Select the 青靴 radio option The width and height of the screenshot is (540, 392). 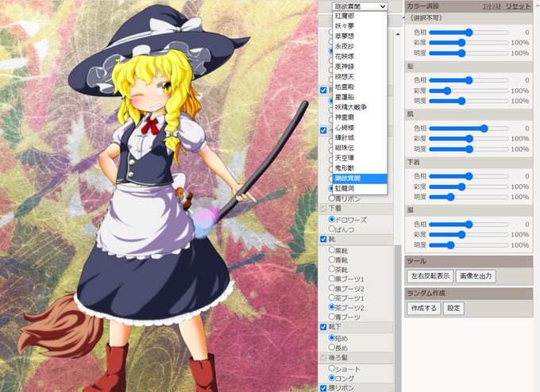(332, 259)
